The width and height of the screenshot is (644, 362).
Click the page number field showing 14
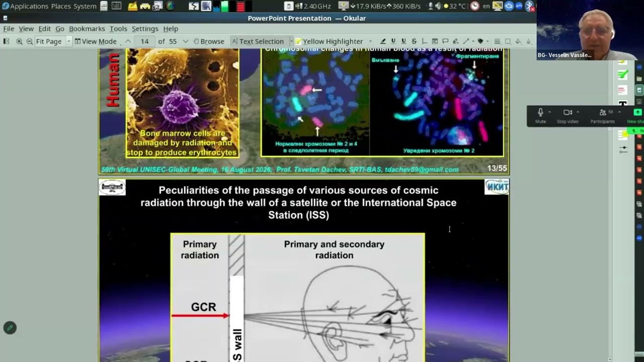click(144, 41)
